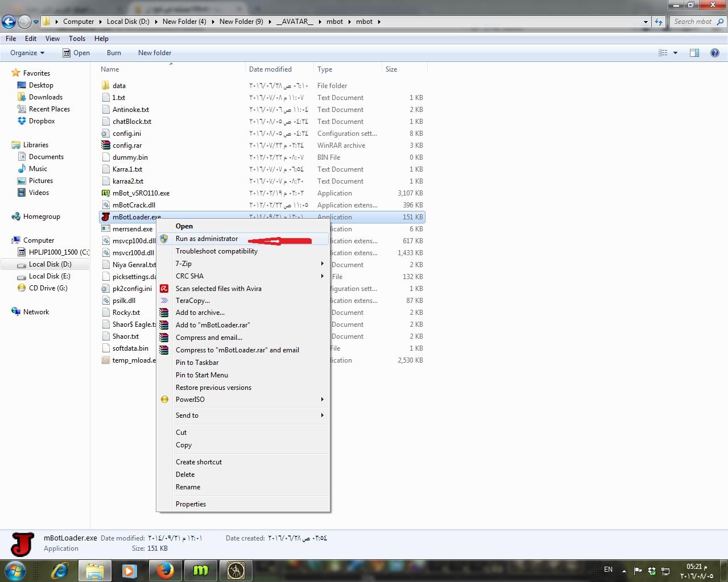This screenshot has width=728, height=582.
Task: Click the CD Drive (G:) icon
Action: 22,288
